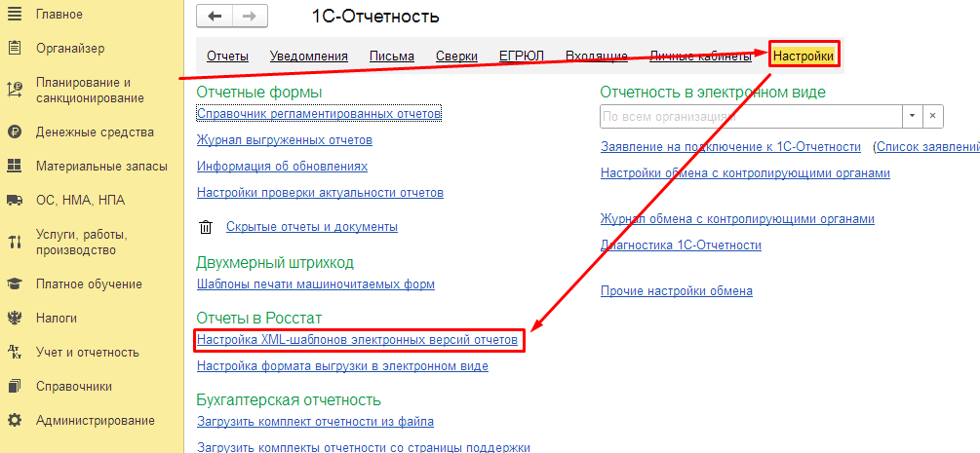Select the Настройки tab
The image size is (980, 453).
coord(804,57)
